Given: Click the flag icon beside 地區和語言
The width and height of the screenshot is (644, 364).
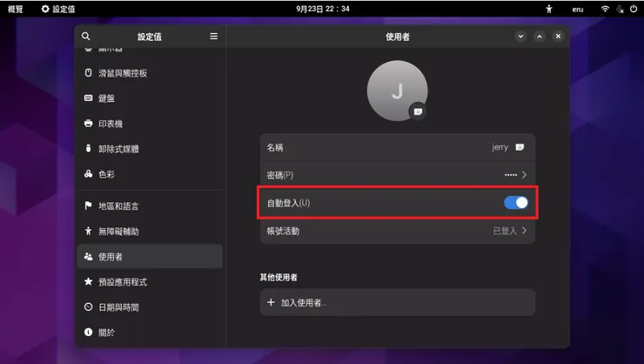Looking at the screenshot, I should 88,206.
